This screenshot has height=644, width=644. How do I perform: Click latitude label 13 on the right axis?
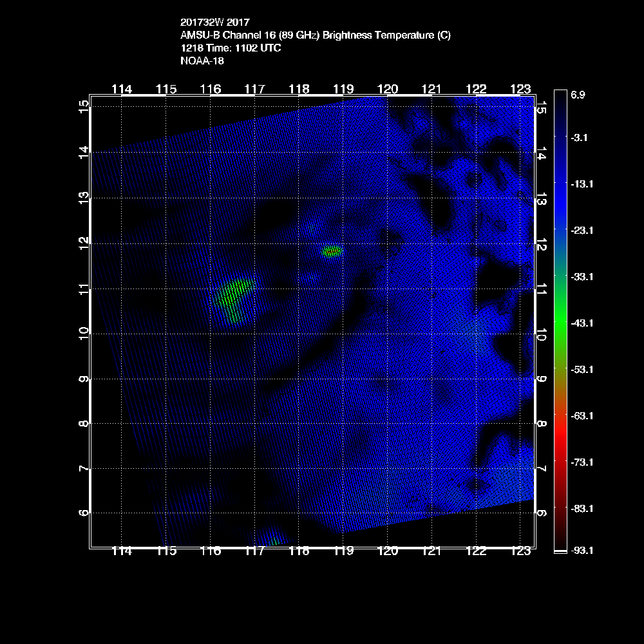tap(542, 199)
